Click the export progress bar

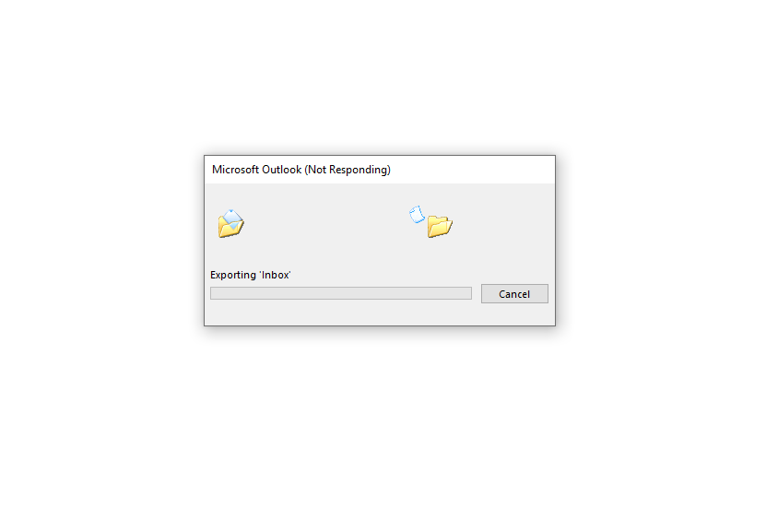[341, 293]
